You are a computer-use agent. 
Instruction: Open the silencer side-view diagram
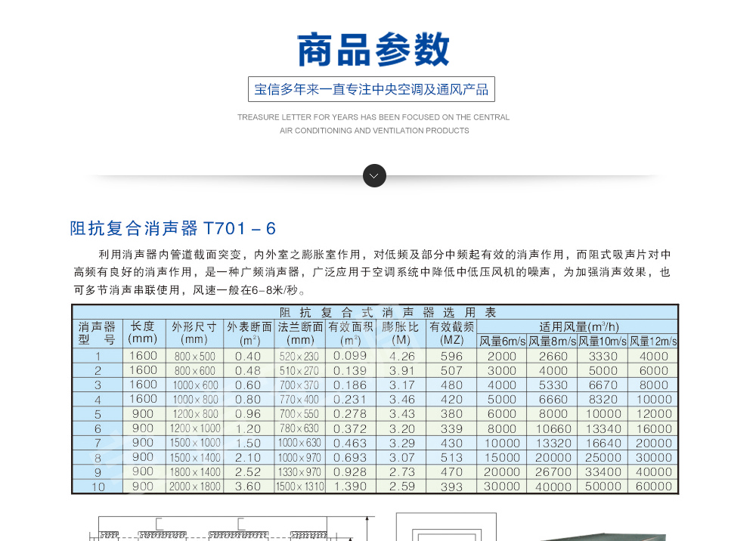[x=231, y=529]
